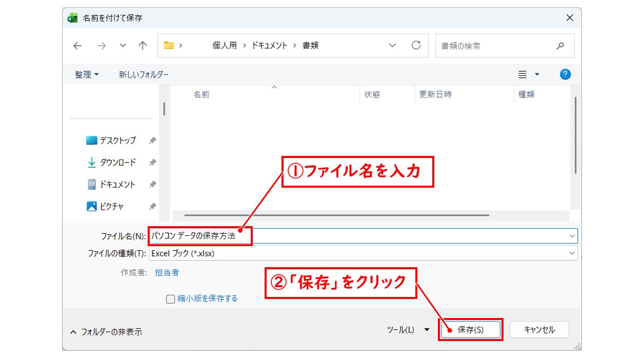Screen dimensions: 644x358
Task: Click the 保存(S) button
Action: 471,330
